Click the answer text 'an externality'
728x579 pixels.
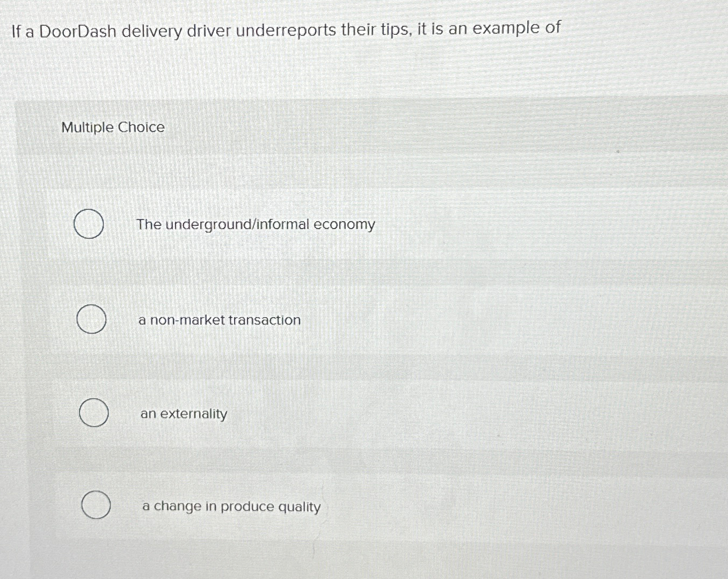click(x=183, y=414)
